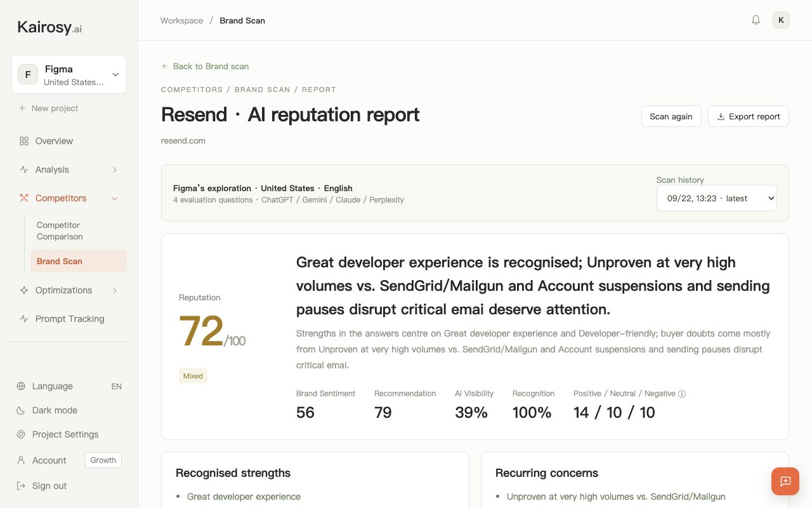The width and height of the screenshot is (812, 508).
Task: Expand the Analysis section chevron
Action: click(115, 170)
